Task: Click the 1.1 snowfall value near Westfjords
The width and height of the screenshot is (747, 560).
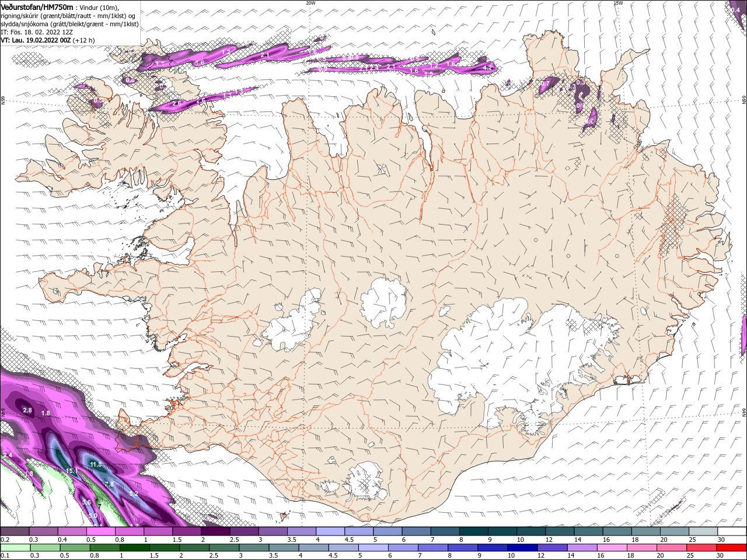Action: coord(159,63)
